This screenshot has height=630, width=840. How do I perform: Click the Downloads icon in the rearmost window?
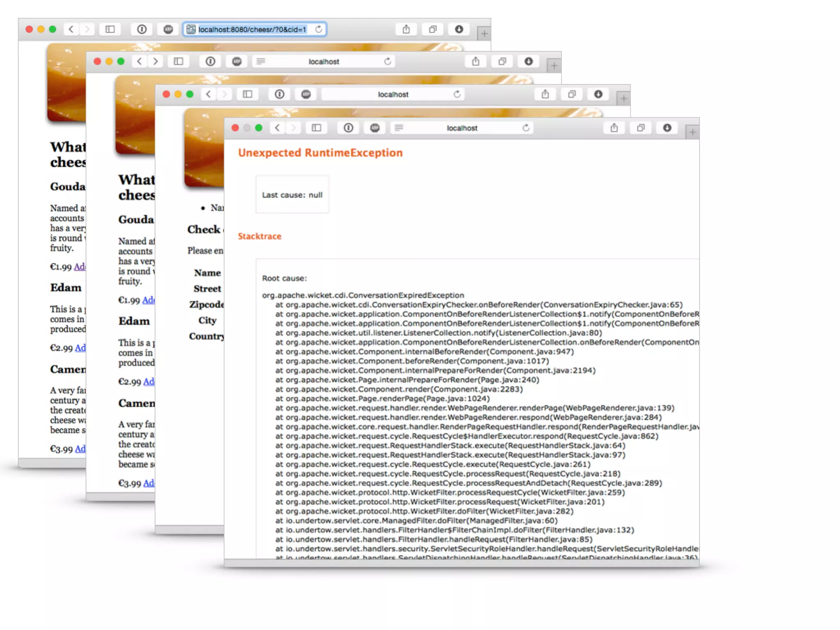point(459,29)
